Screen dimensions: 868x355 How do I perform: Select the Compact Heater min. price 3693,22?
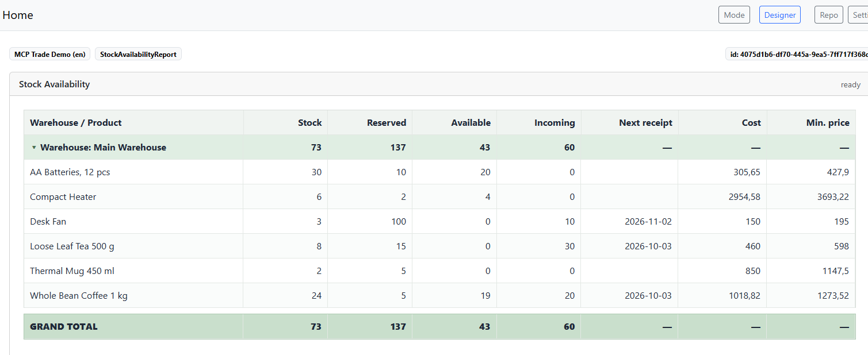point(833,197)
